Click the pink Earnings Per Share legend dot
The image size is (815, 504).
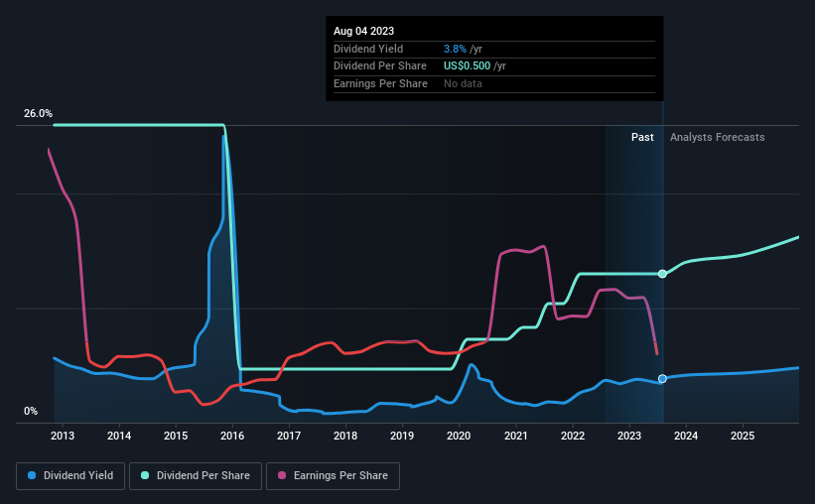pyautogui.click(x=282, y=475)
